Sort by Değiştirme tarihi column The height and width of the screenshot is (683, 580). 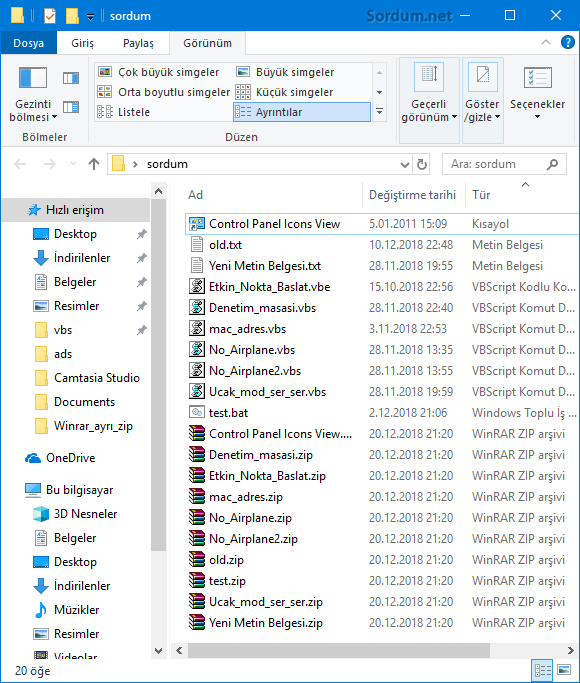(412, 195)
